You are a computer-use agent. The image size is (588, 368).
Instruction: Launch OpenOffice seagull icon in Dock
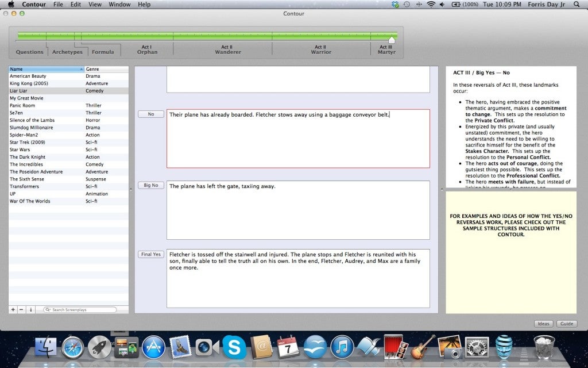click(x=315, y=347)
